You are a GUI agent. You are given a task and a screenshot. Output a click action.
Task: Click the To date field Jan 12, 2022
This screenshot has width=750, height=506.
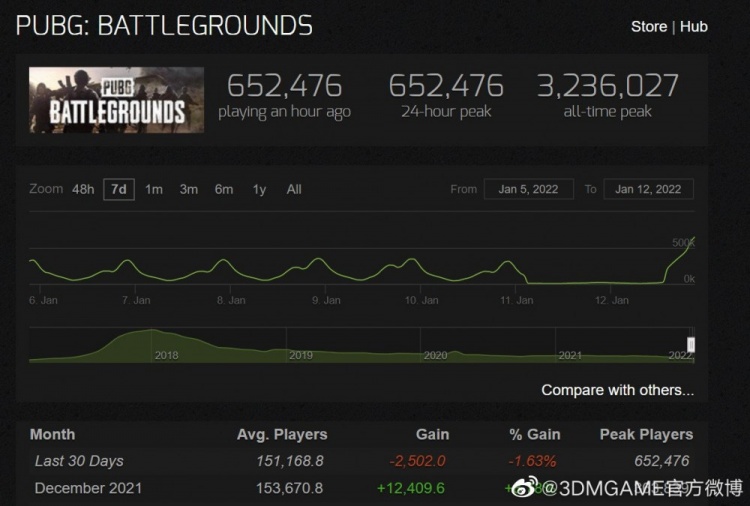tap(648, 189)
